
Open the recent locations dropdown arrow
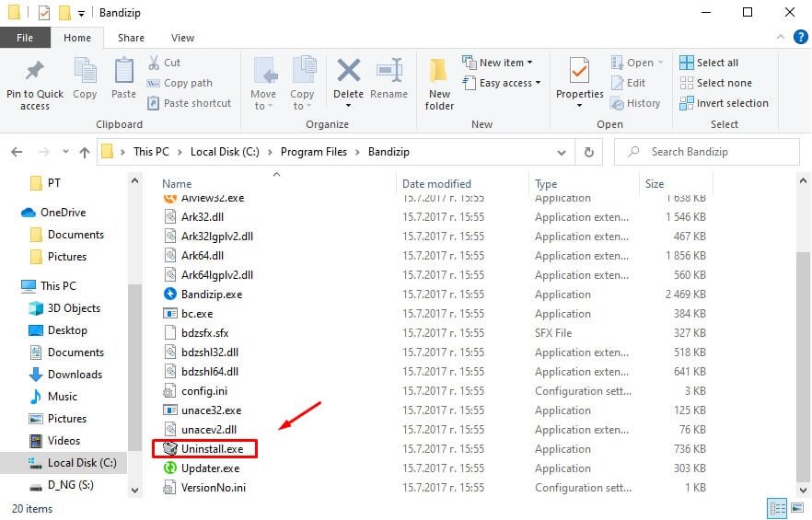65,152
